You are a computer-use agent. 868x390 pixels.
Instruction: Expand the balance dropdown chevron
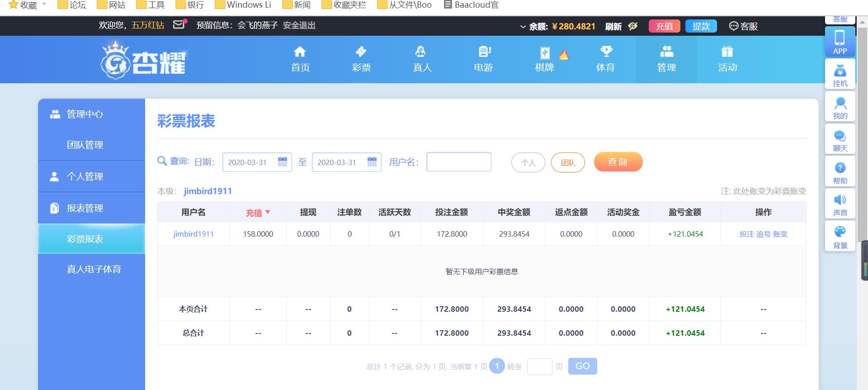pos(523,27)
